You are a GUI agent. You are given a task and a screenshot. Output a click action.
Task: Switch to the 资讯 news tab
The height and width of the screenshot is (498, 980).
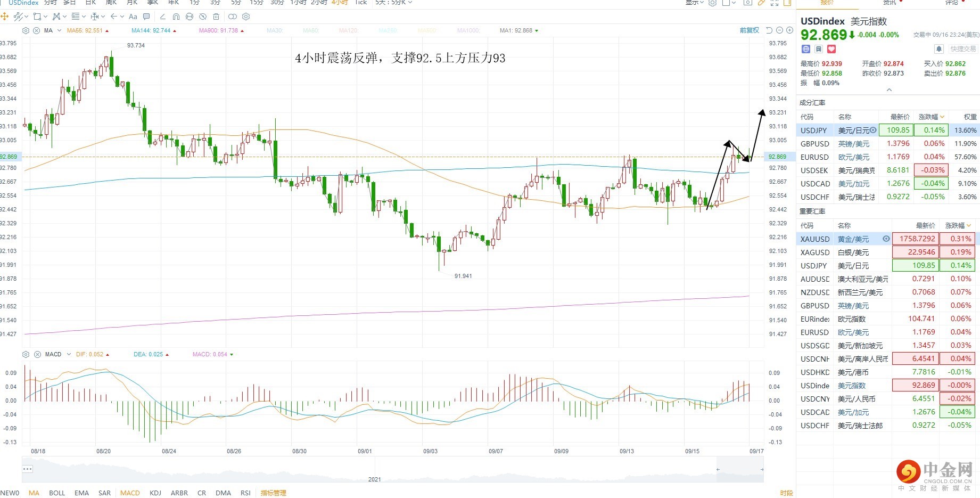(890, 3)
